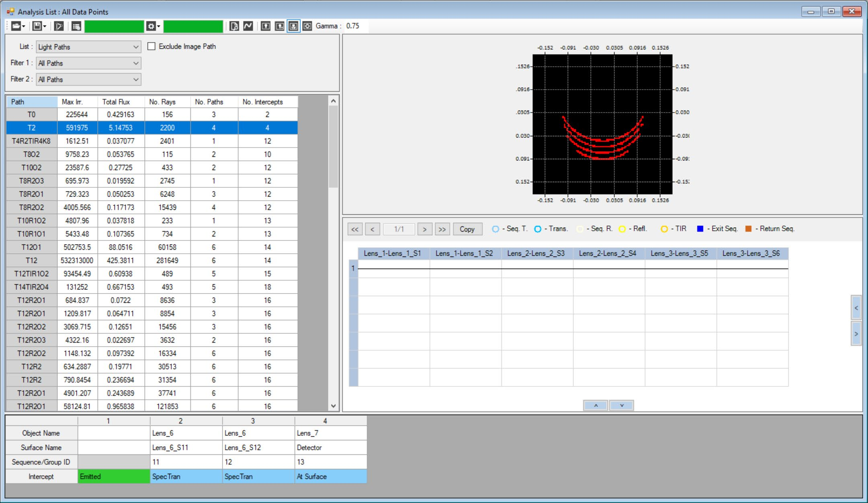Viewport: 868px width, 503px height.
Task: Expand the Filter 1 All Paths dropdown
Action: (88, 63)
